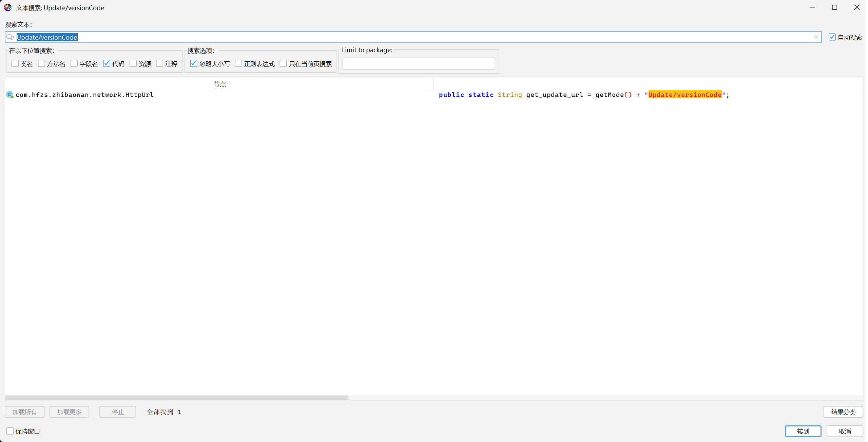Check the 字段名 option

[x=74, y=64]
